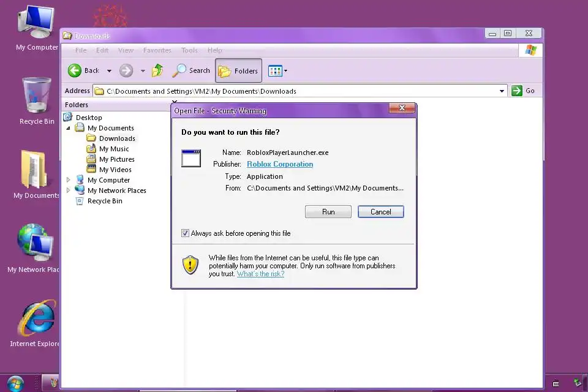Click the Forward arrow icon
Image resolution: width=588 pixels, height=392 pixels.
[x=126, y=70]
